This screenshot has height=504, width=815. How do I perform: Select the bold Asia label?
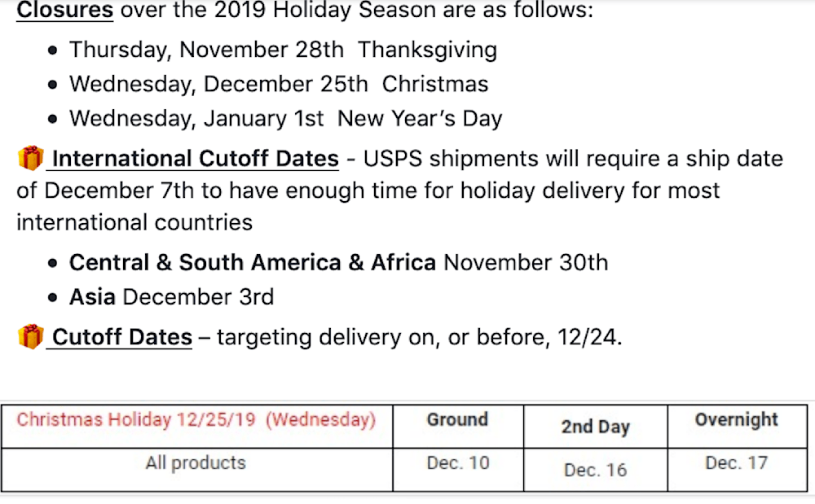tap(92, 297)
